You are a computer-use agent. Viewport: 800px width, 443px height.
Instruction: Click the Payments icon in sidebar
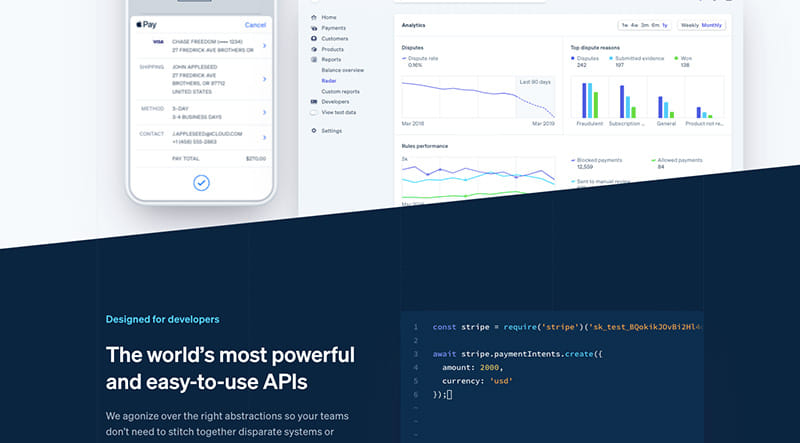[x=314, y=28]
